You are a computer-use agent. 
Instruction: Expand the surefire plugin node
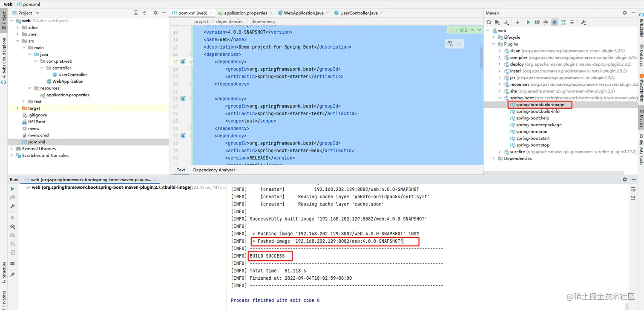tap(500, 152)
